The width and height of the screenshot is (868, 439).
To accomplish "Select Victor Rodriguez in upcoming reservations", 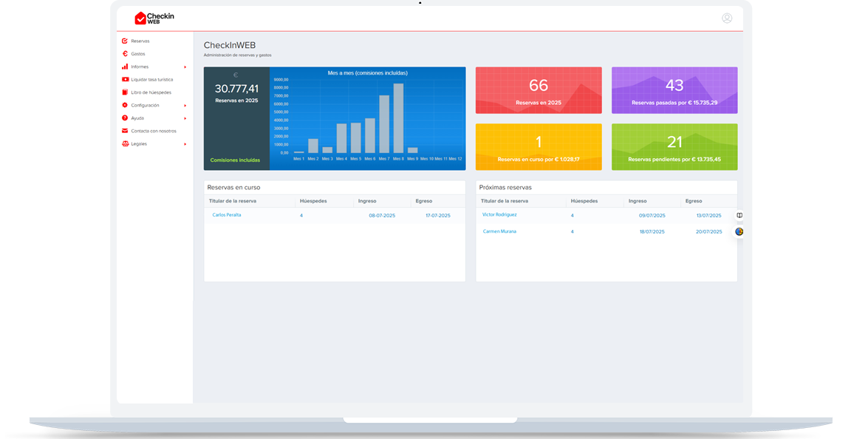I will [499, 215].
